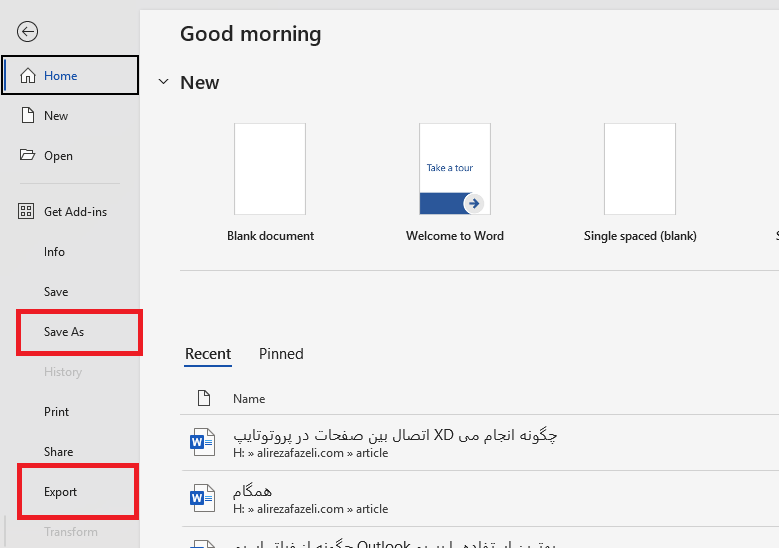Open the Print page

coord(70,412)
